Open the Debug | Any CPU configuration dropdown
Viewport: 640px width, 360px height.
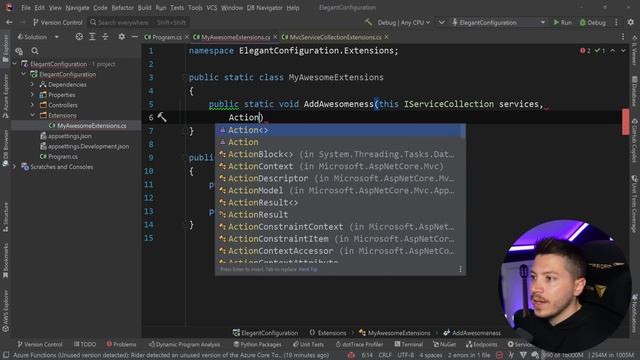pos(404,22)
